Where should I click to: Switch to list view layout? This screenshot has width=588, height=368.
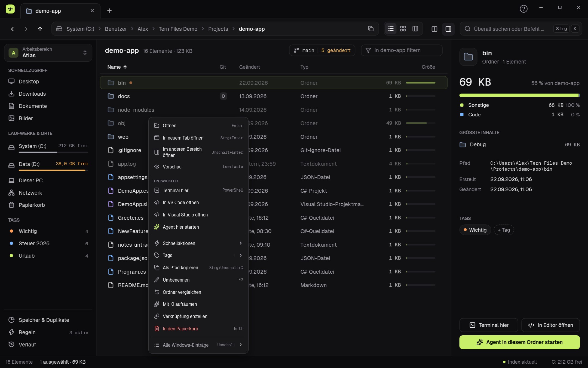point(391,29)
